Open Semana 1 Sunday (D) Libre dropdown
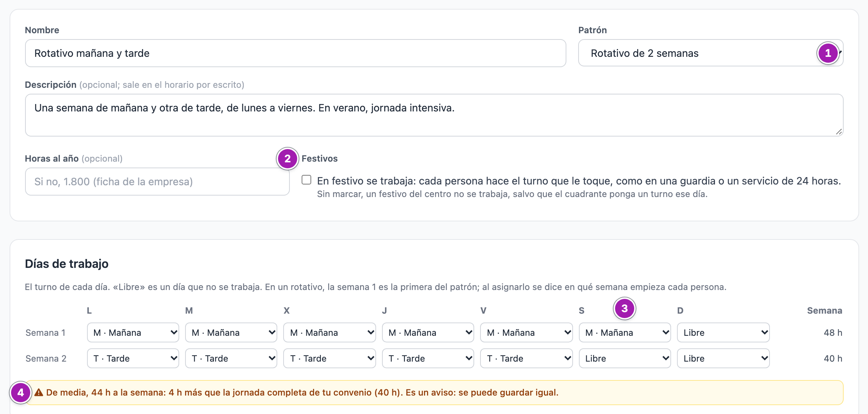Viewport: 868px width, 414px height. 723,332
